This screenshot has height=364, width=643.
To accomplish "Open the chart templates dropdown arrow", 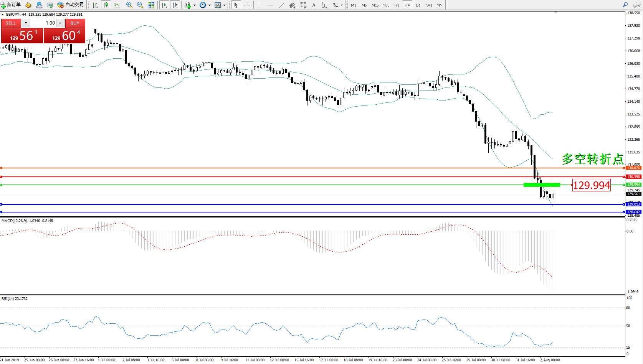I will pos(225,5).
